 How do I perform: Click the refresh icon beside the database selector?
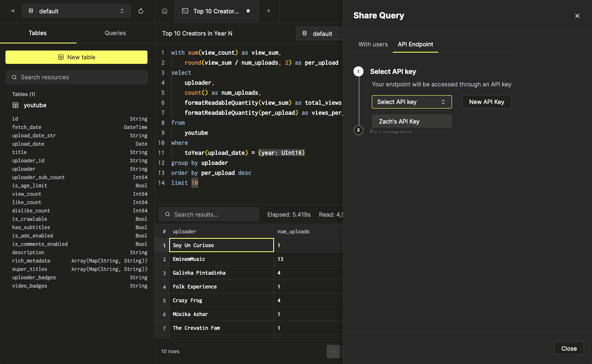click(x=141, y=11)
